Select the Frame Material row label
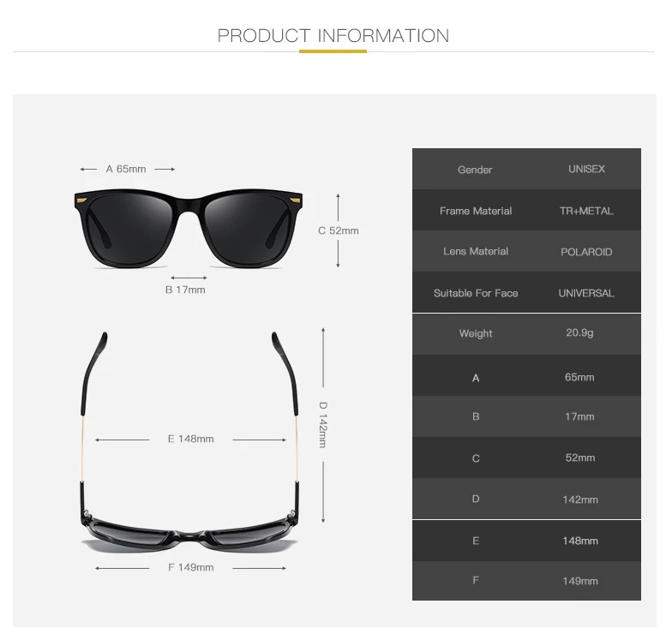 tap(476, 211)
